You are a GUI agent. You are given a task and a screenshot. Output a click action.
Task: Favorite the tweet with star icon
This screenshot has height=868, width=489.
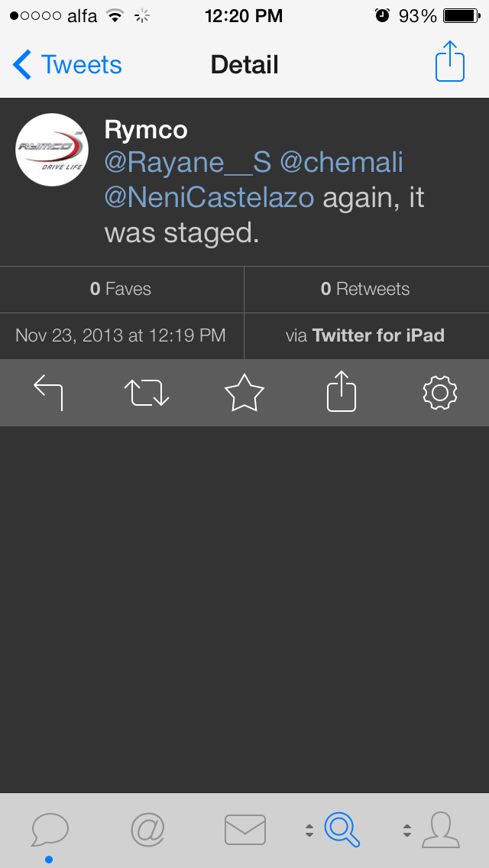point(244,393)
